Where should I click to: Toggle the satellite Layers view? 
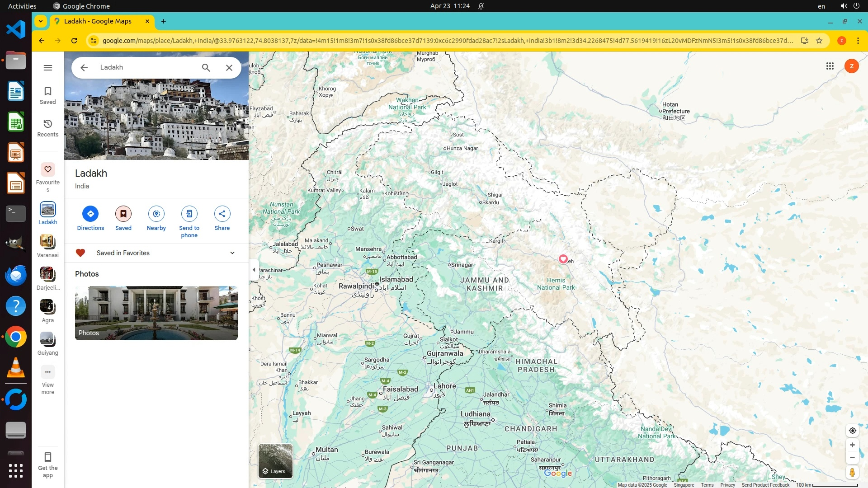click(275, 461)
